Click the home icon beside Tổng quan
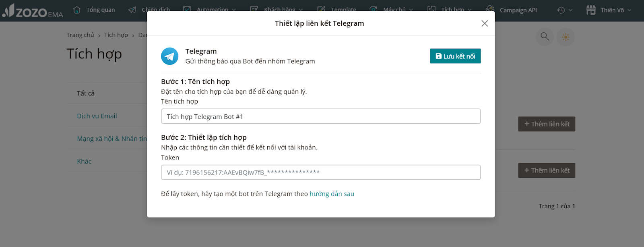Screen dimensions: 644x247 pos(77,10)
